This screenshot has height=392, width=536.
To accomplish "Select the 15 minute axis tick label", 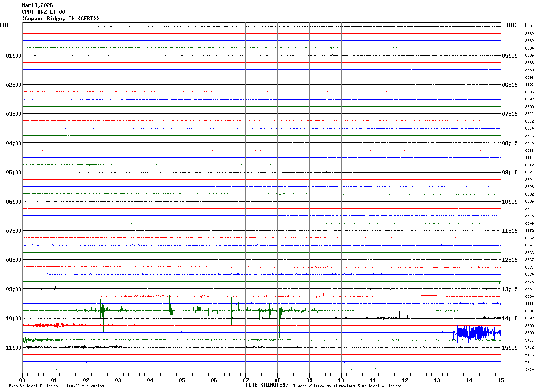I will 501,380.
